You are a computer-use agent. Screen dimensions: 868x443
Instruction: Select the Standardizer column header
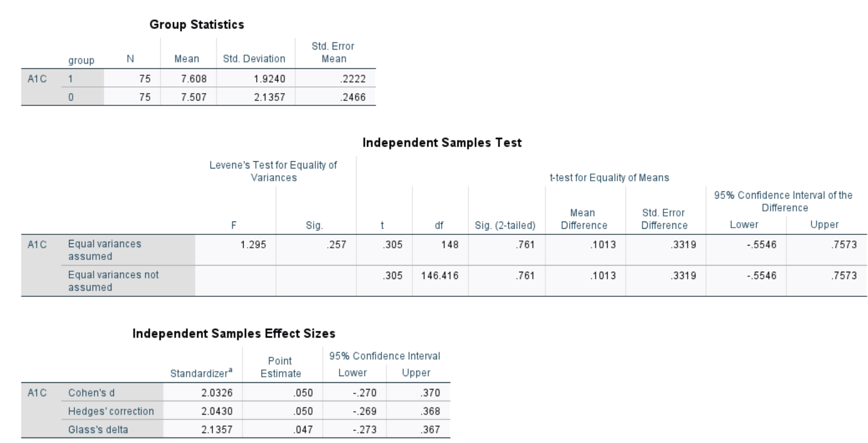pos(201,373)
